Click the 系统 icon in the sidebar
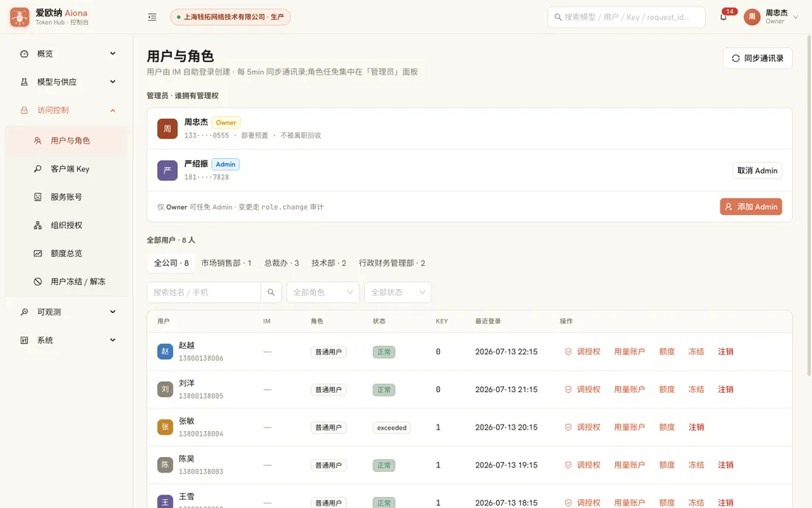The width and height of the screenshot is (812, 508). [24, 340]
